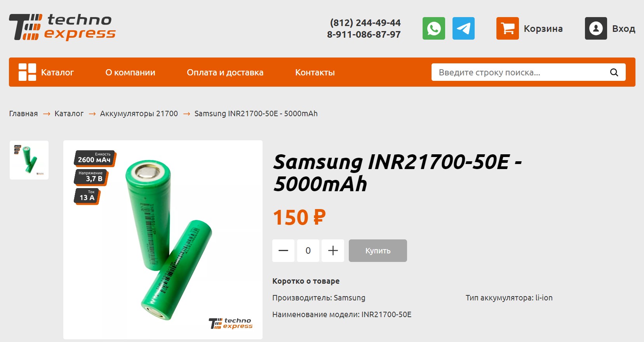This screenshot has width=644, height=342.
Task: Decrease quantity with minus button
Action: coord(283,251)
